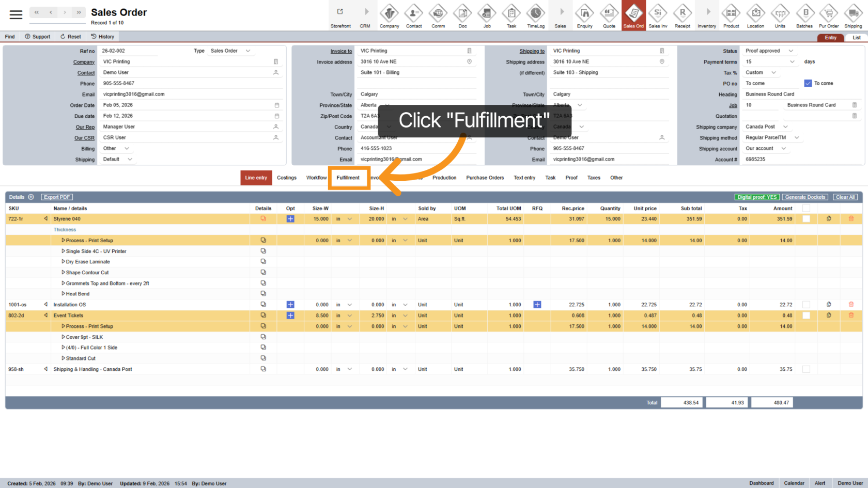Viewport: 868px width, 488px height.
Task: Switch to the Fulfillment tab
Action: pyautogui.click(x=348, y=178)
